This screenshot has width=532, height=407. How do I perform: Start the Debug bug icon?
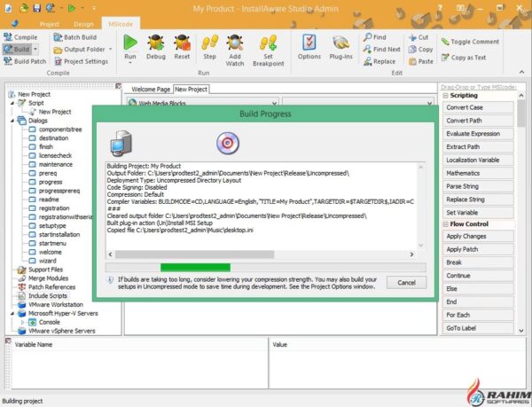coord(156,43)
